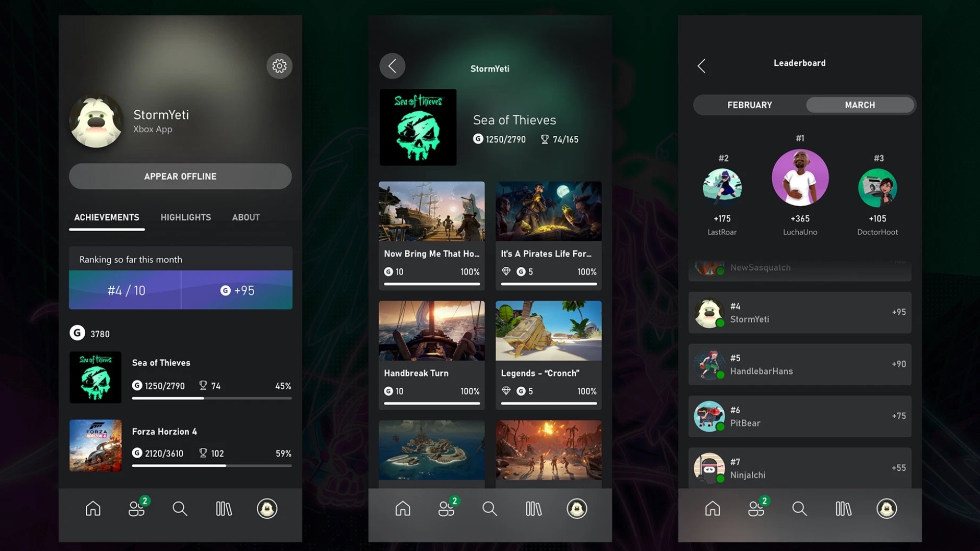980x551 pixels.
Task: Open volcano eruption achievement thumbnail
Action: tap(549, 450)
